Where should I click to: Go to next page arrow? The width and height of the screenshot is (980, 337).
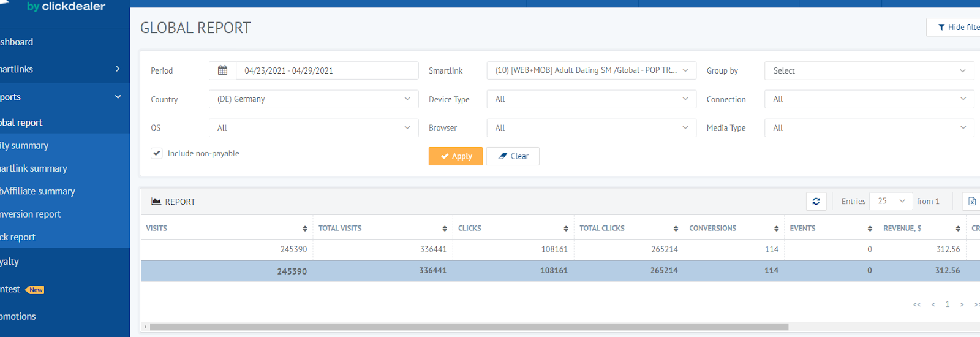962,305
